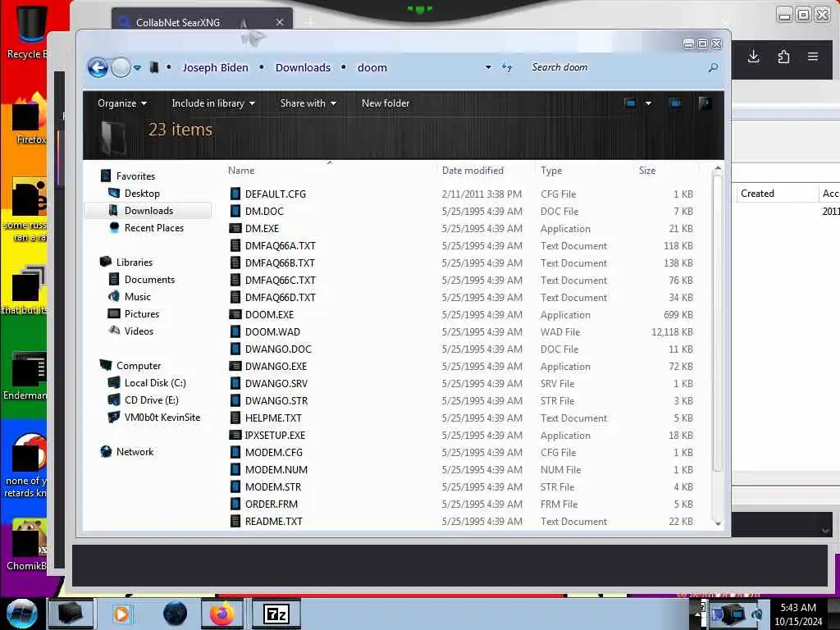Select Downloads in Favorites

click(x=148, y=211)
